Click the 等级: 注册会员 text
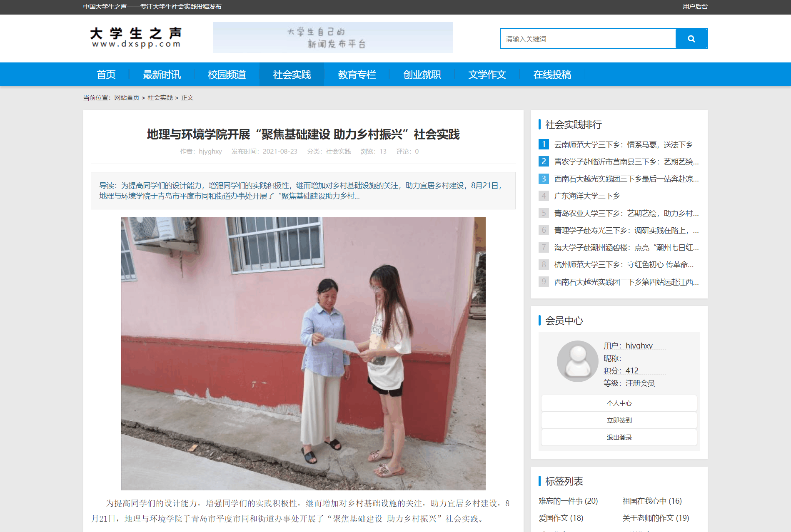The height and width of the screenshot is (532, 791). [629, 383]
